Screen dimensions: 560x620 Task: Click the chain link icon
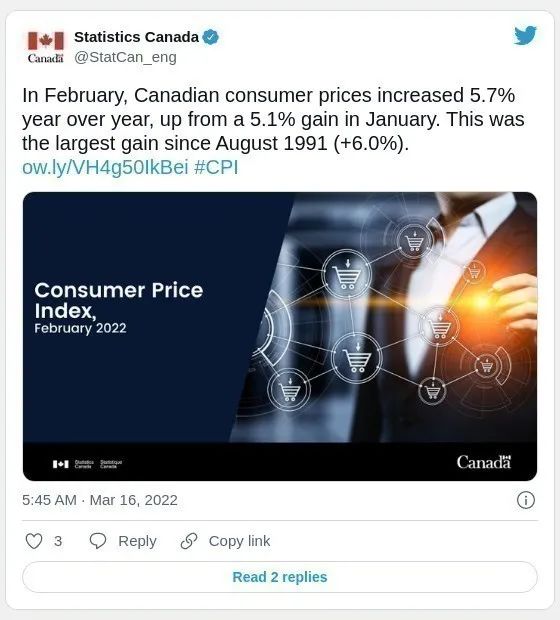189,541
